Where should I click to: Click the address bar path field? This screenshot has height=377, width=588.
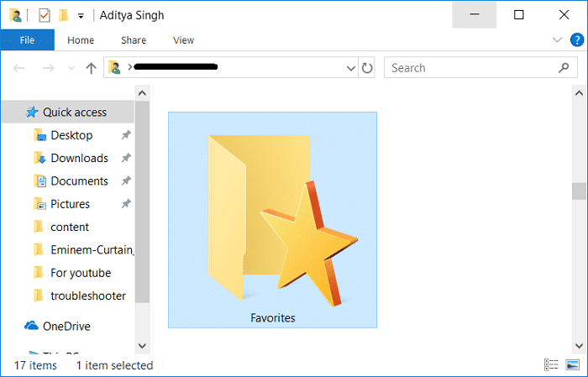tap(231, 67)
